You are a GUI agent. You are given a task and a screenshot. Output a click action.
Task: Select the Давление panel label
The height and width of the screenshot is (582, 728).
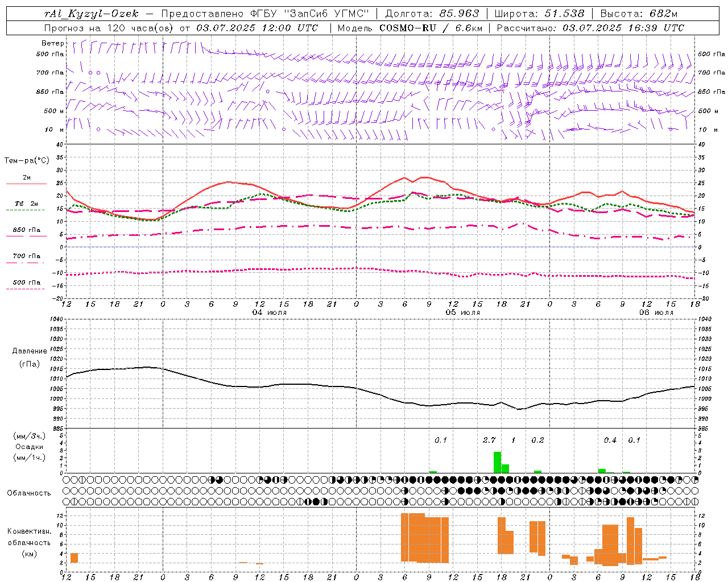(30, 351)
